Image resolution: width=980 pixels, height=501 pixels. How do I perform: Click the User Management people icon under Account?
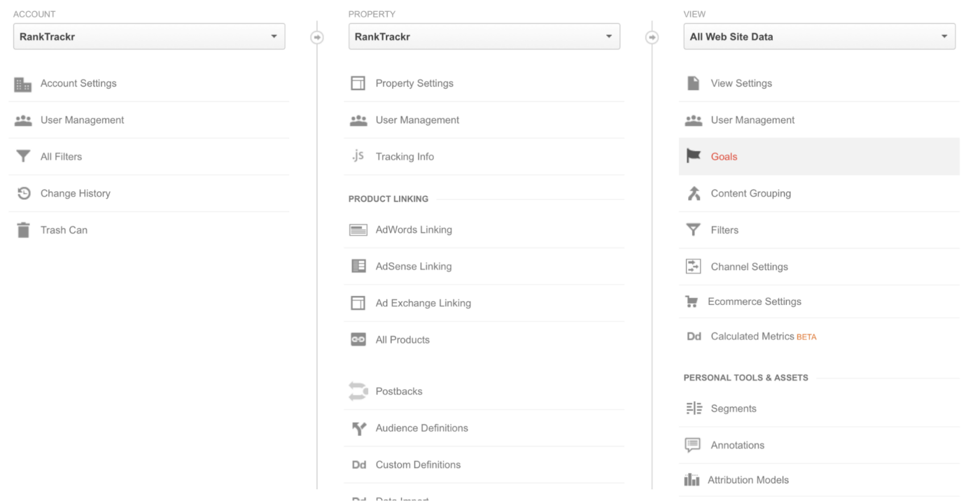pos(23,120)
